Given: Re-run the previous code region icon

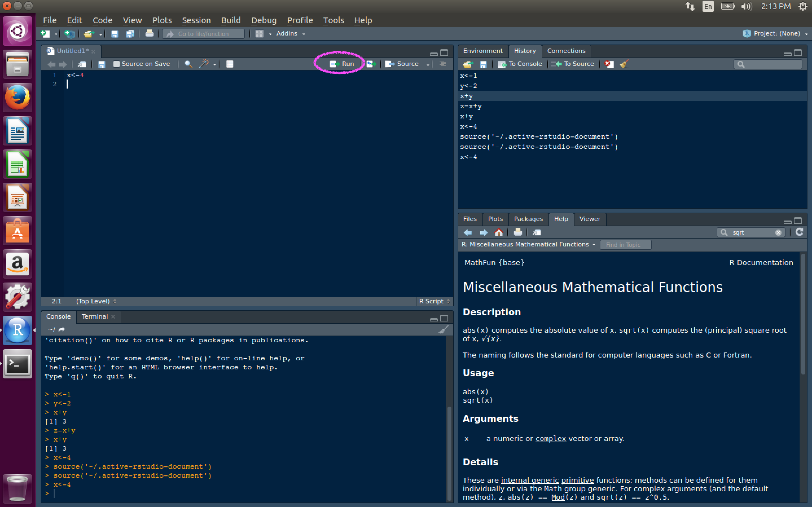Looking at the screenshot, I should [371, 64].
